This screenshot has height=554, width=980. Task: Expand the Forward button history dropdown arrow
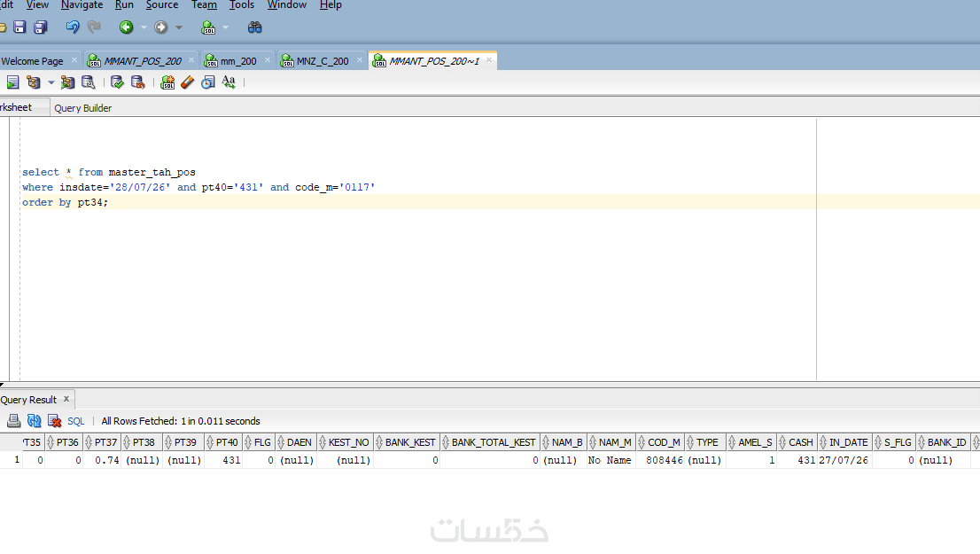pos(179,27)
